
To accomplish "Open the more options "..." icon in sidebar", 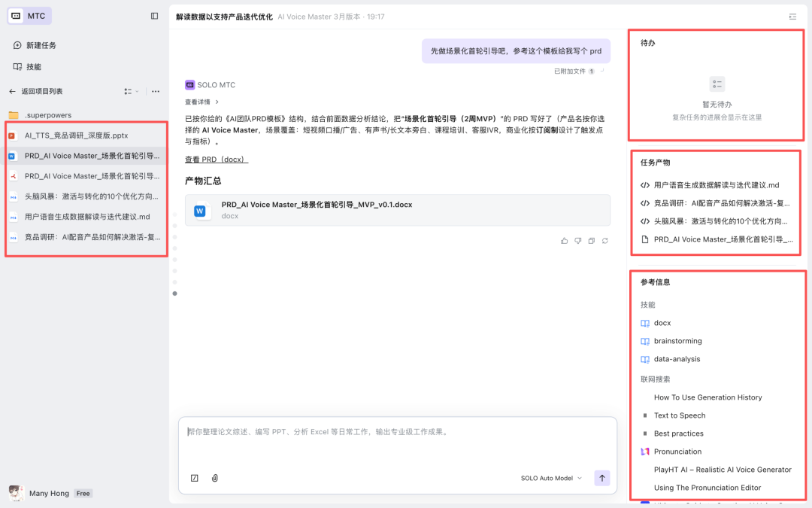I will coord(156,90).
